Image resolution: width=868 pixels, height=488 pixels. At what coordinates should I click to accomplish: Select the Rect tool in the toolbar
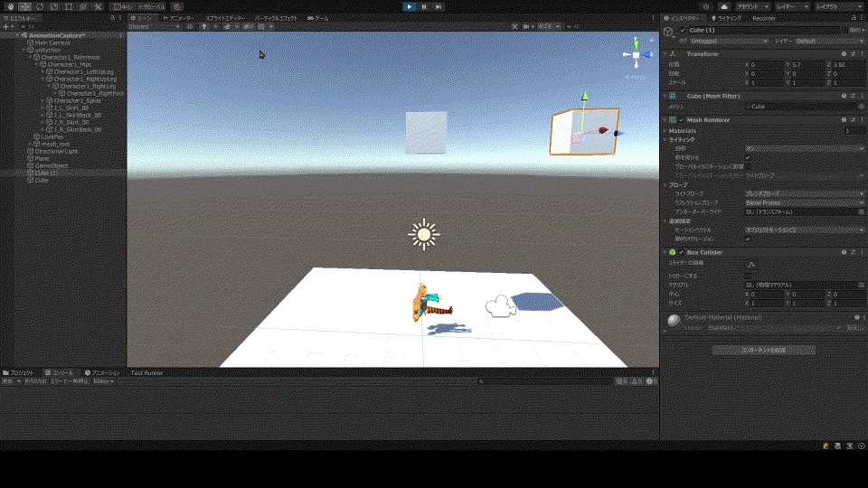pos(69,6)
